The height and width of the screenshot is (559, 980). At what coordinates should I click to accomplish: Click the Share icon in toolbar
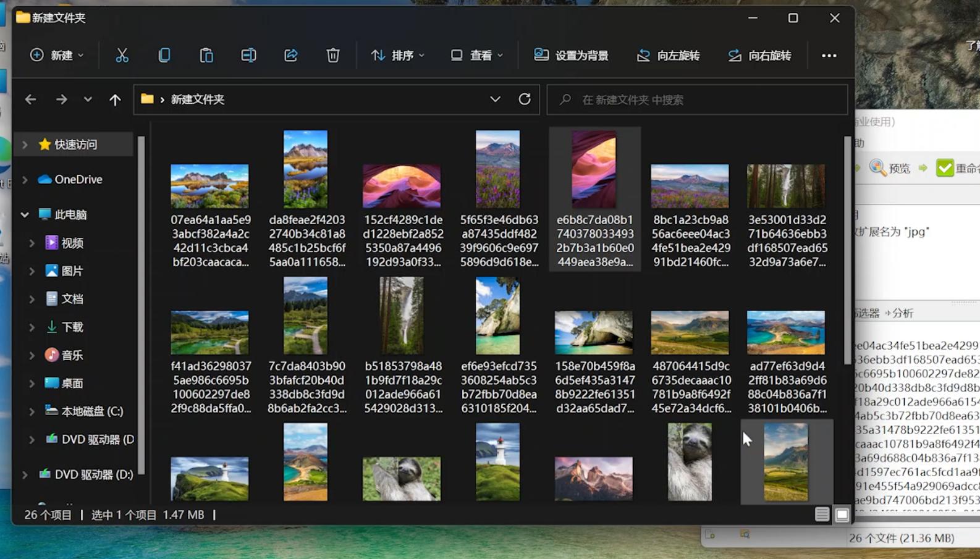[x=291, y=56]
